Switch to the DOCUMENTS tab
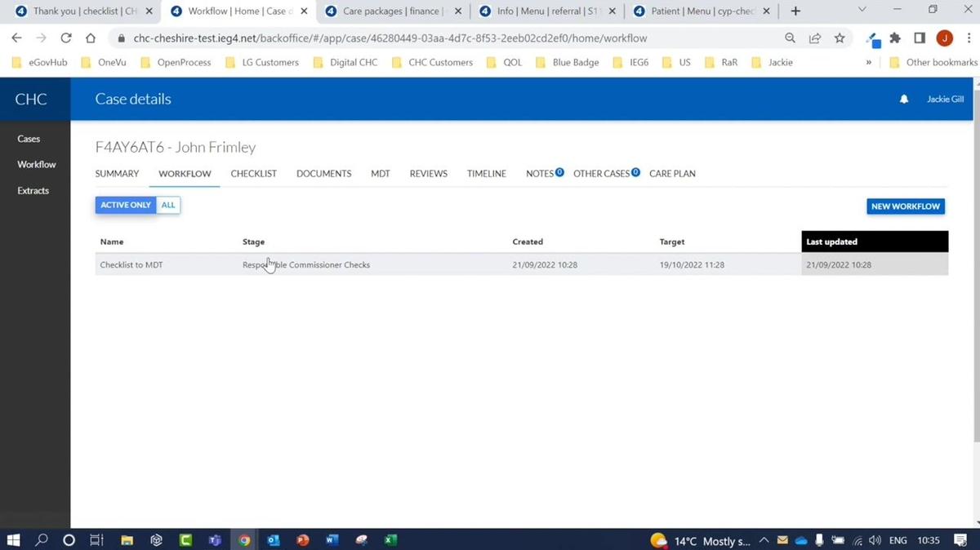Viewport: 980px width, 550px height. 323,173
